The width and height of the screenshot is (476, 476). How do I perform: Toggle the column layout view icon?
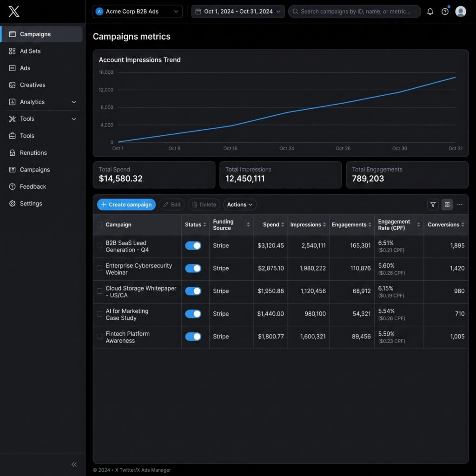click(447, 205)
